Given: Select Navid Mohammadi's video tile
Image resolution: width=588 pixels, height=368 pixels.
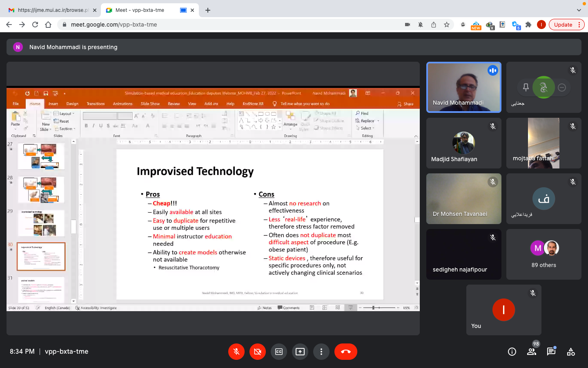Looking at the screenshot, I should (x=463, y=87).
